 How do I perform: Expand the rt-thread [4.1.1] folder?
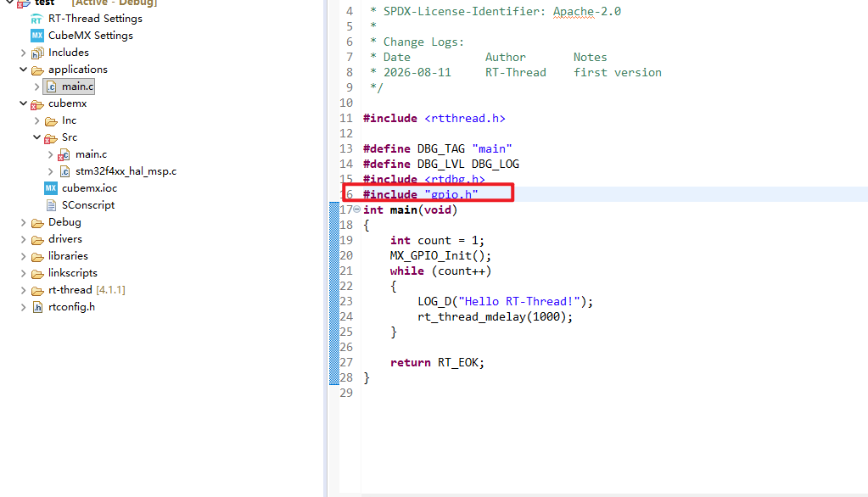tap(23, 290)
